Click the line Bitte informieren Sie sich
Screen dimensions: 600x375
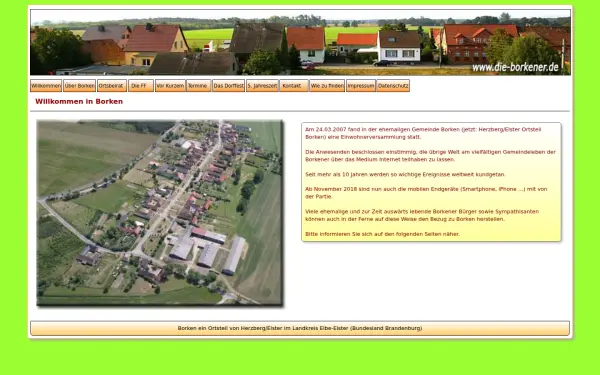tap(382, 234)
